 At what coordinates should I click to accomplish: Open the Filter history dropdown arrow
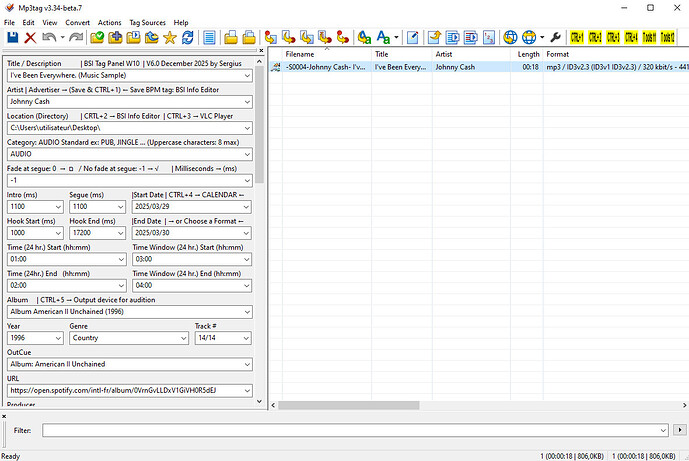pyautogui.click(x=663, y=430)
